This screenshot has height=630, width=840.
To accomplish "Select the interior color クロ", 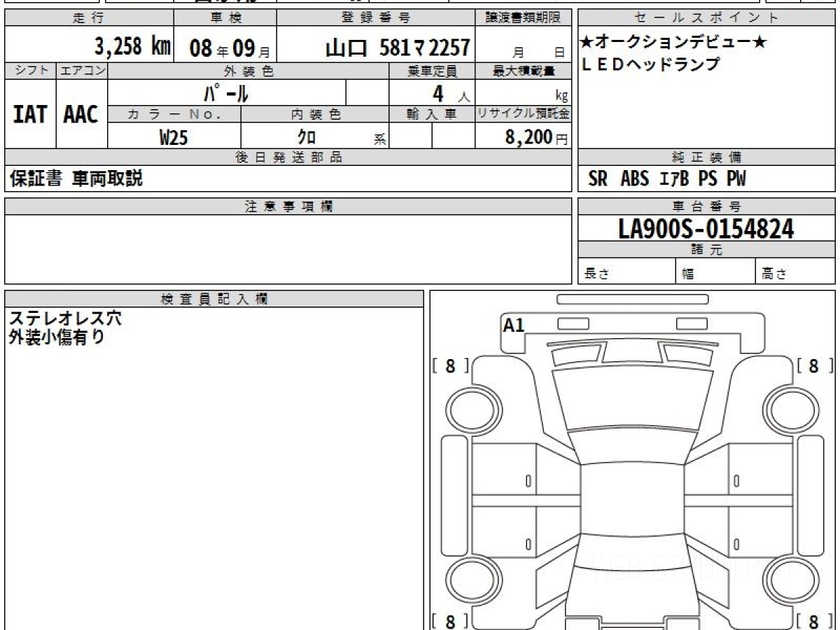I will (x=307, y=136).
